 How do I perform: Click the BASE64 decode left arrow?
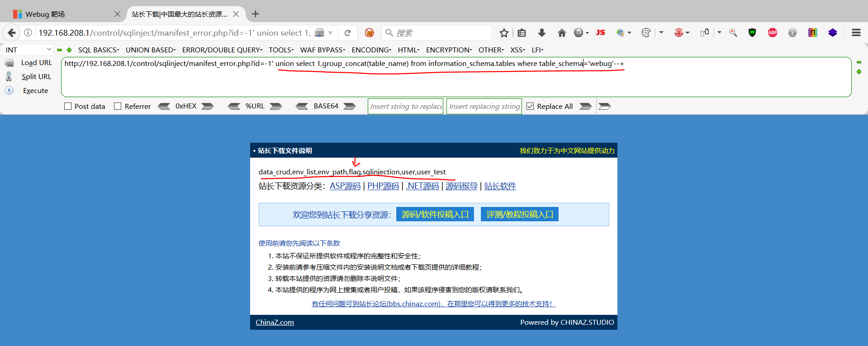pyautogui.click(x=302, y=106)
